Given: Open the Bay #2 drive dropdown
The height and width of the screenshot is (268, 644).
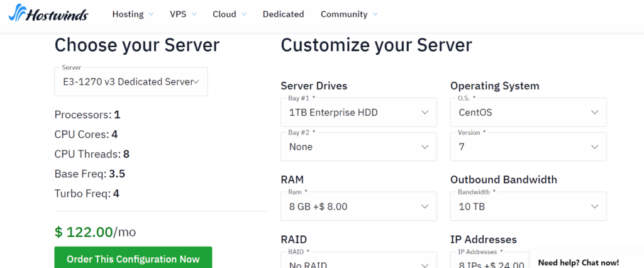Looking at the screenshot, I should point(358,147).
